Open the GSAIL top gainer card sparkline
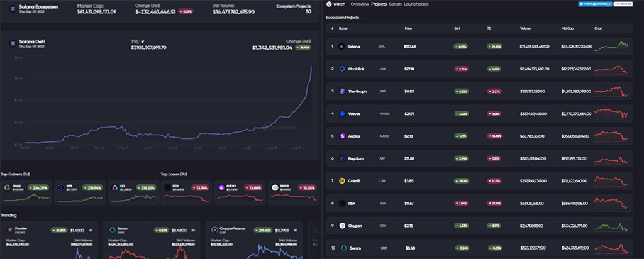Screen dimensions: 644x259 (26, 198)
